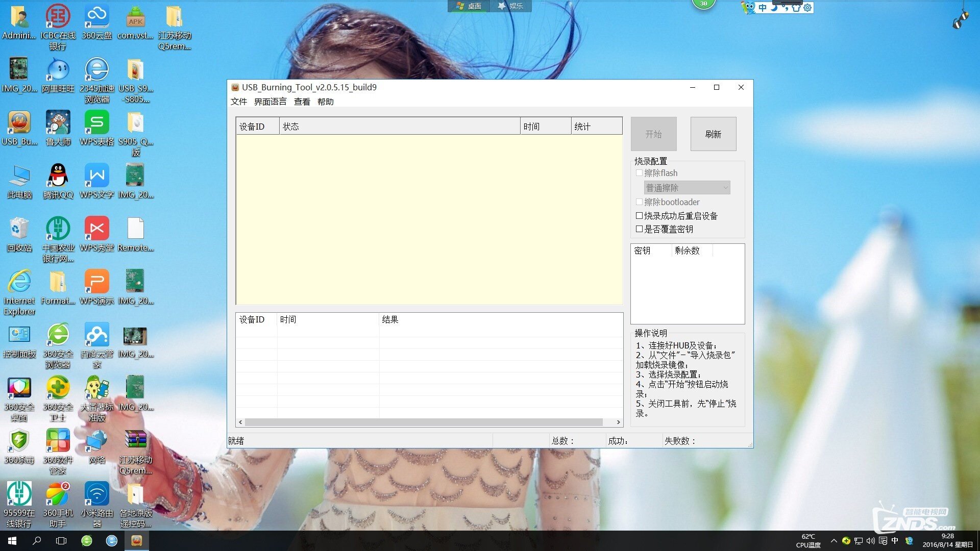Screen dimensions: 980x551
Task: Switch to USB Burning Tool taskbar button
Action: tap(136, 541)
